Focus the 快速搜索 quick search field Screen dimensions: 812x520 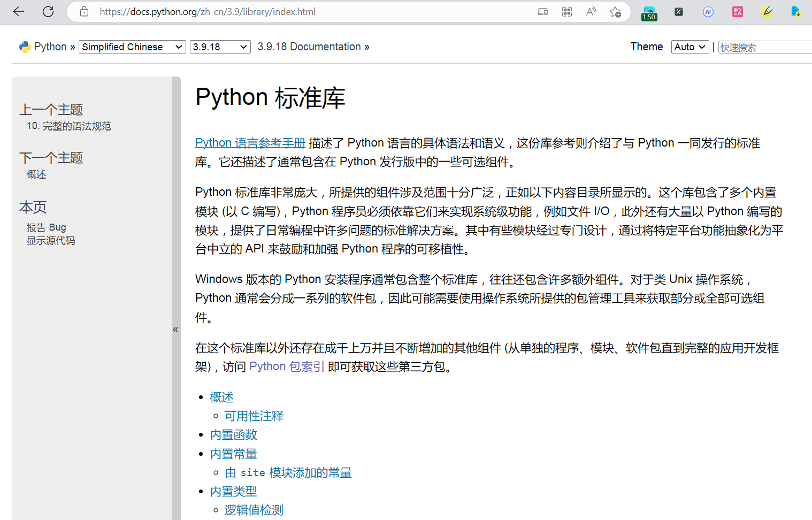pyautogui.click(x=765, y=47)
